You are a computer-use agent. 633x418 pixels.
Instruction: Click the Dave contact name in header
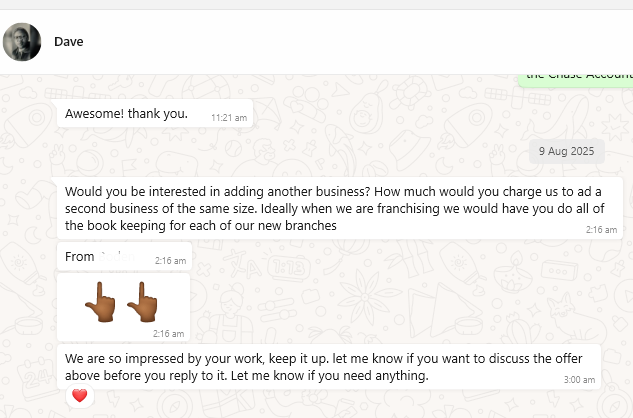pyautogui.click(x=69, y=42)
